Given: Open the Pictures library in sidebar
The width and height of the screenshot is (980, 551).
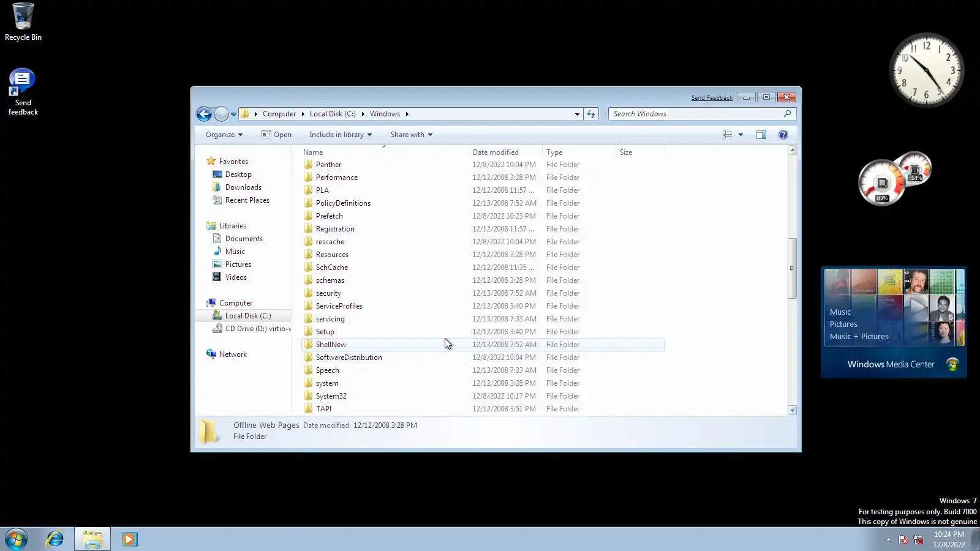Looking at the screenshot, I should click(x=238, y=264).
